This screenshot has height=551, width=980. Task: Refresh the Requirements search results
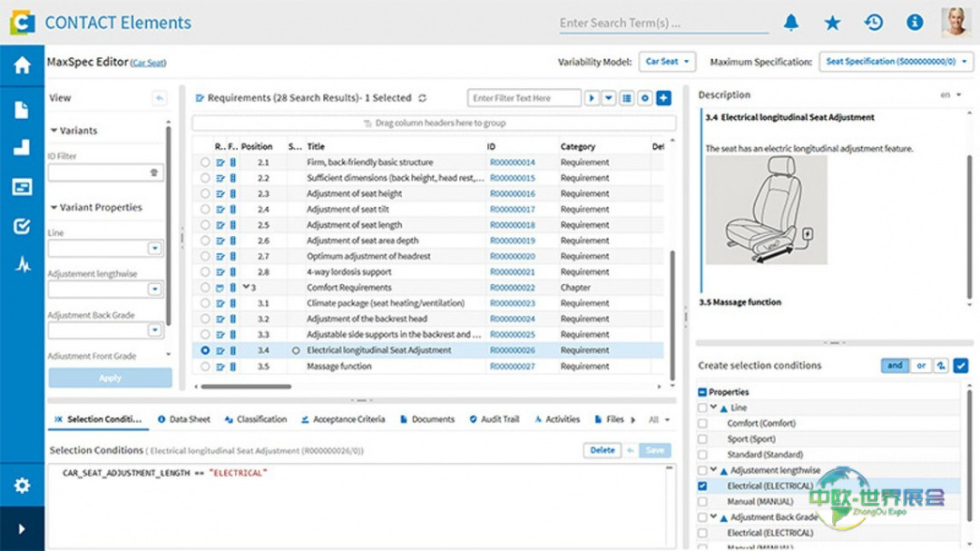pos(422,98)
